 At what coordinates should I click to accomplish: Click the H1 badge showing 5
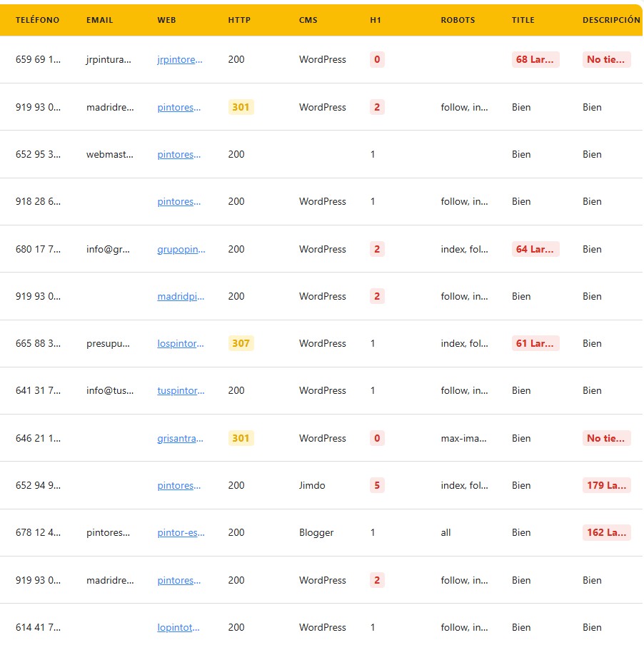[377, 486]
